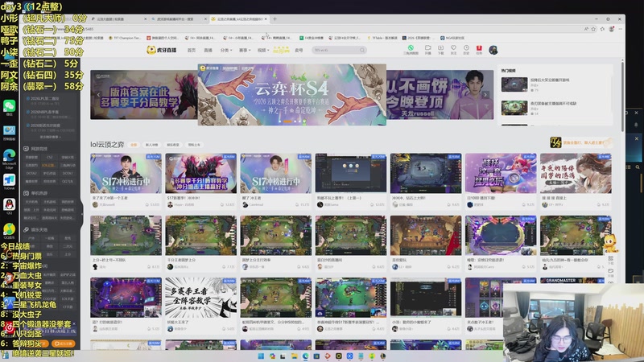Open the 关注 heart icon
The height and width of the screenshot is (362, 644).
(453, 50)
